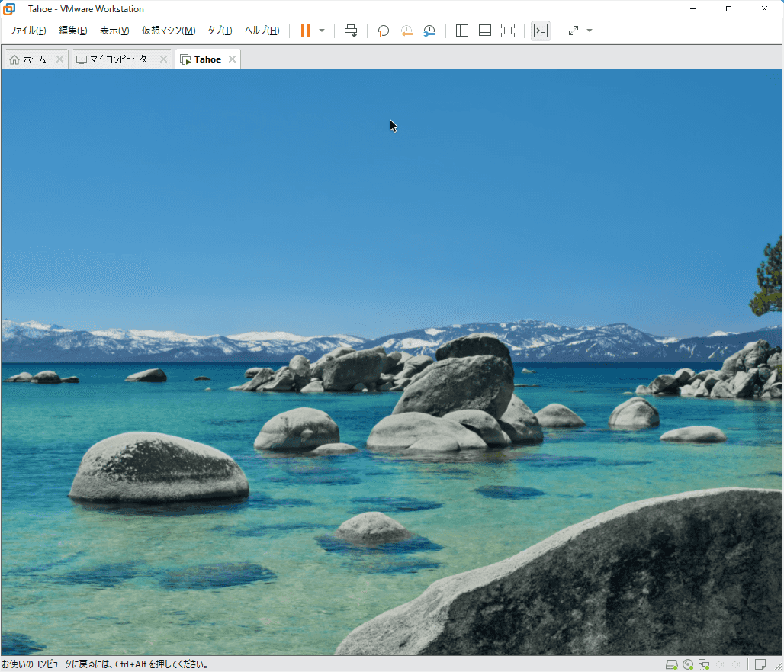Enter full screen mode
This screenshot has width=784, height=672.
(x=508, y=31)
